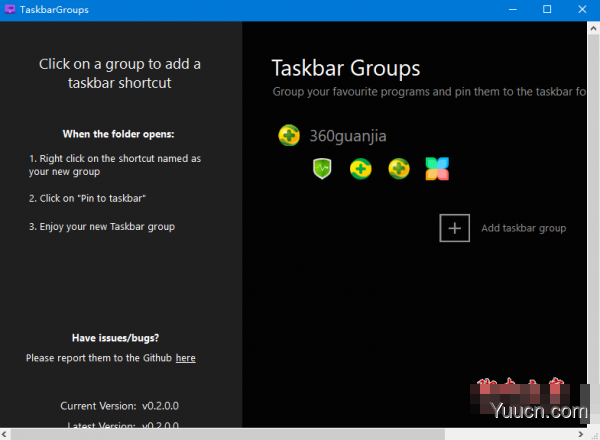Click the Taskbar Groups heading
Screen dimensions: 600x440
[x=346, y=68]
